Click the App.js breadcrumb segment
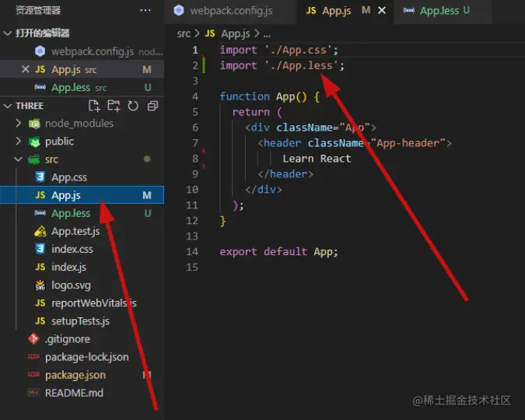This screenshot has width=525, height=420. pos(236,33)
